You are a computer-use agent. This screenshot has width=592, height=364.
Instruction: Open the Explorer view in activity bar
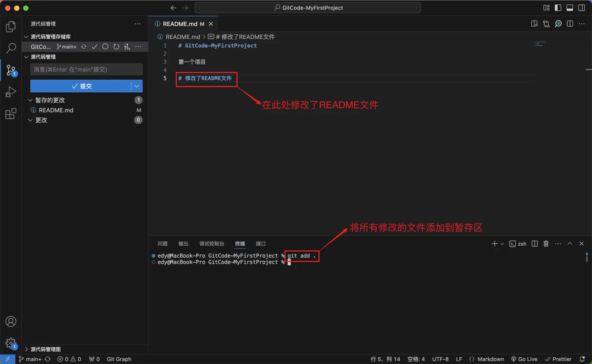coord(11,27)
